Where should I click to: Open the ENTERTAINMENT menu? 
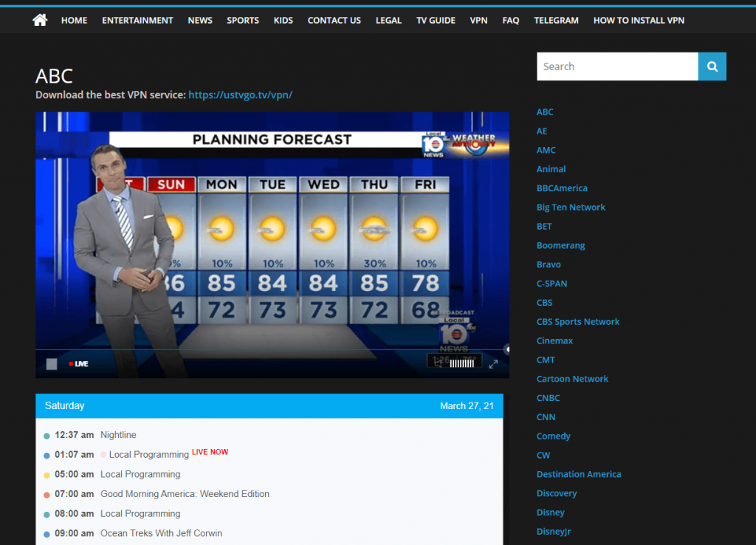pyautogui.click(x=137, y=20)
